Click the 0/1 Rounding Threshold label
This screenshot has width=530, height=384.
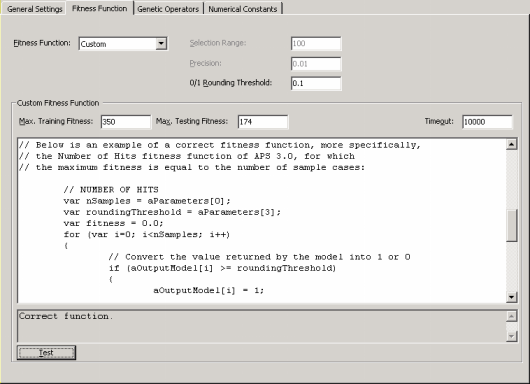pyautogui.click(x=231, y=83)
